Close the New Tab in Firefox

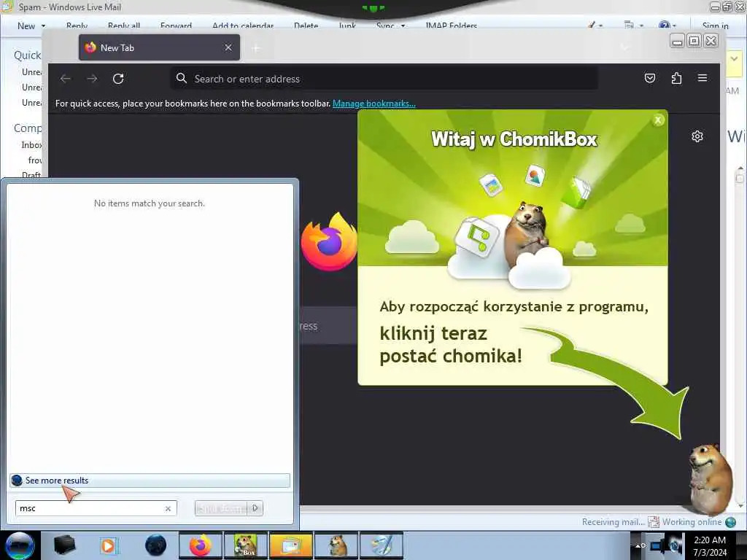[x=228, y=47]
